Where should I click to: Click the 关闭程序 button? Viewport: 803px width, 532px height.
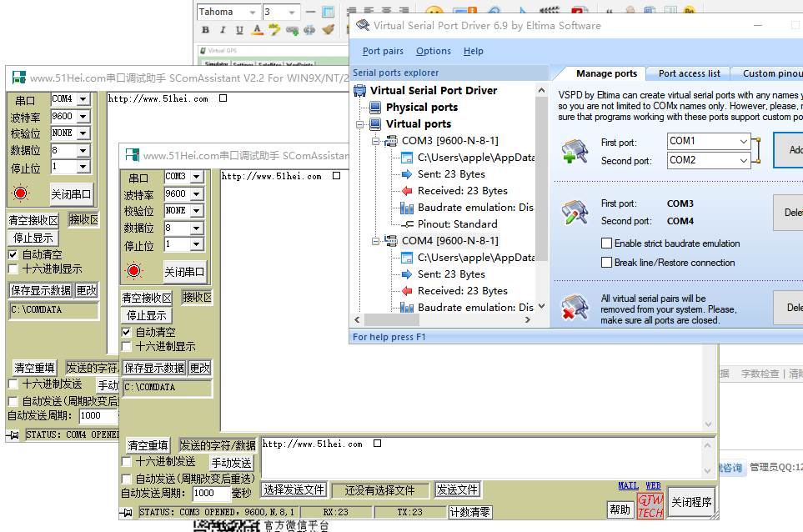click(691, 502)
